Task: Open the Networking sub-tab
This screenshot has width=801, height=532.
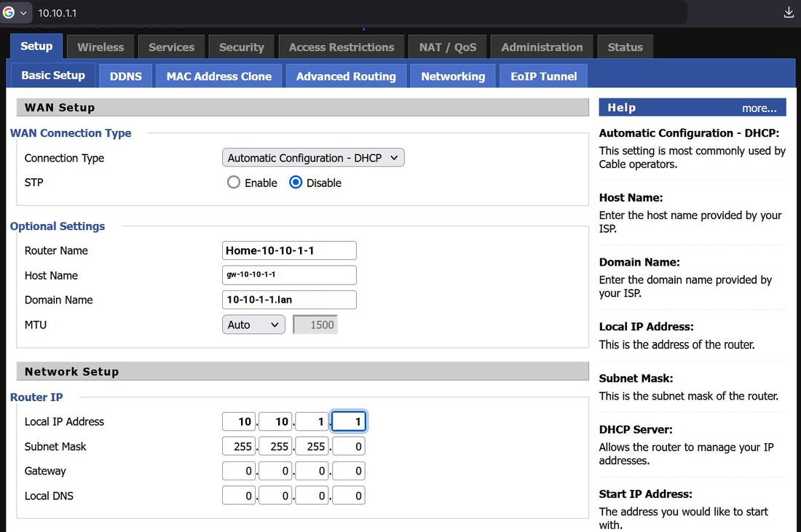Action: (453, 76)
